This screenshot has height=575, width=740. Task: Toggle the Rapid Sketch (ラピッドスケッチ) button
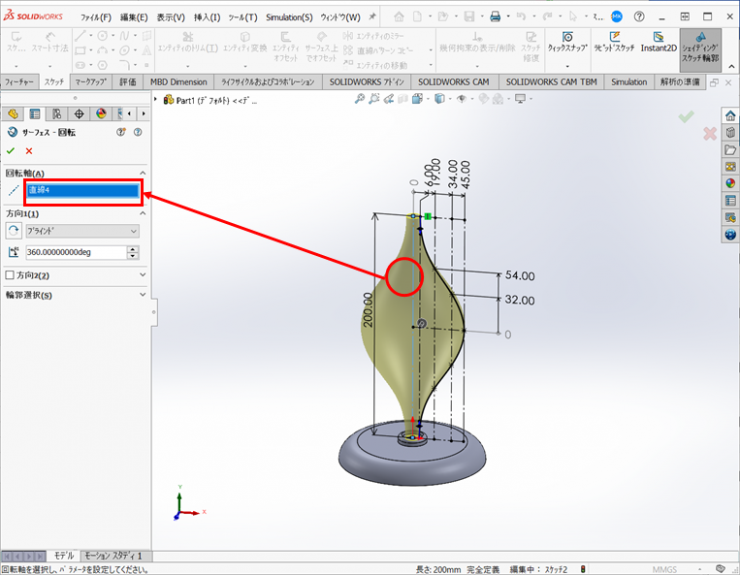(x=613, y=41)
